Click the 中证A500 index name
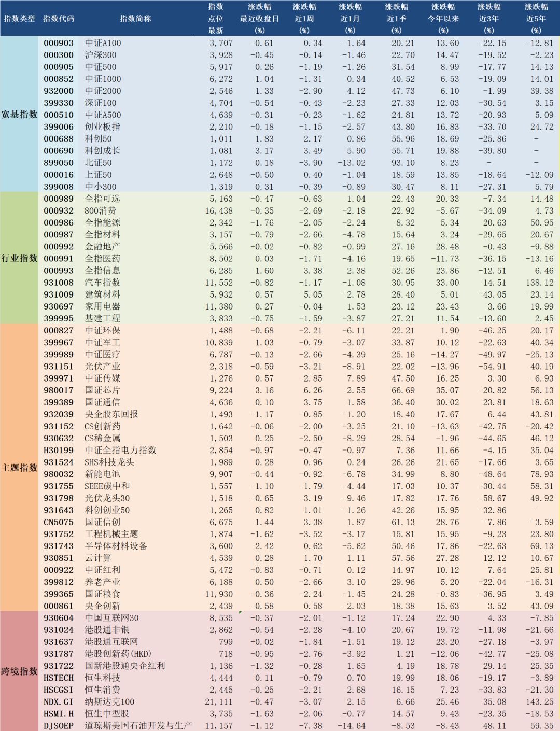 103,115
